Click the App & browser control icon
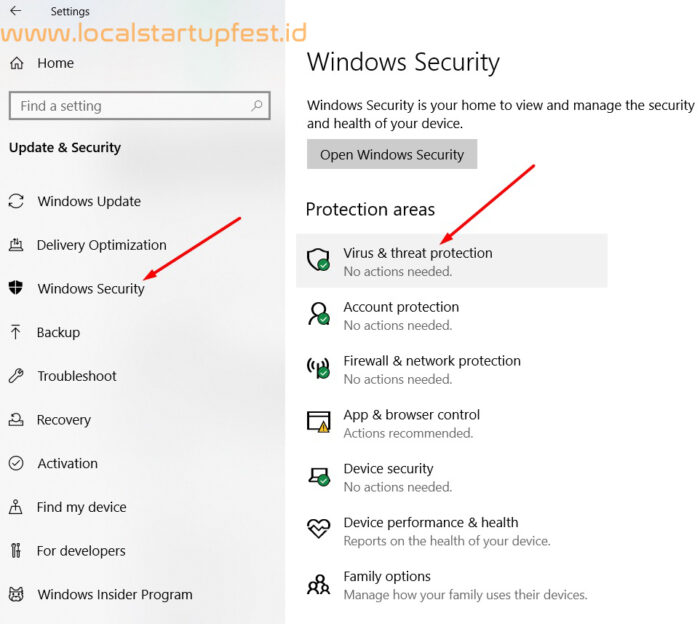This screenshot has height=624, width=700. pos(318,421)
